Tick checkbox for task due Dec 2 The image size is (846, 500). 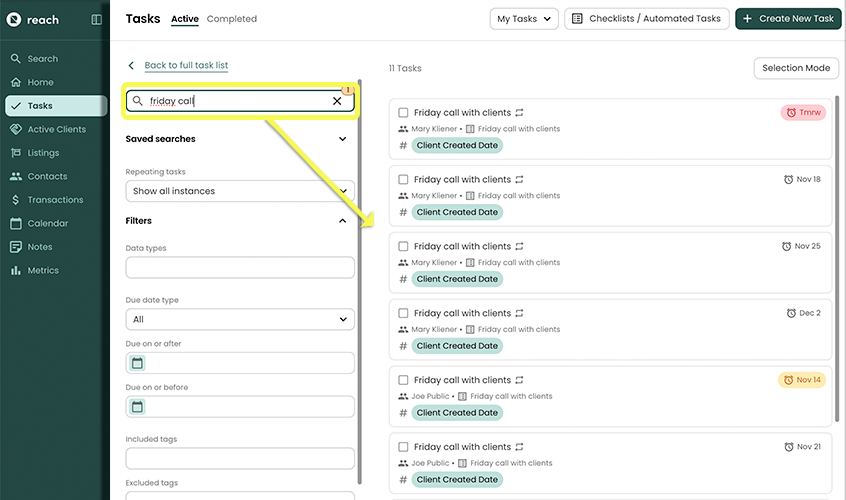[x=403, y=313]
